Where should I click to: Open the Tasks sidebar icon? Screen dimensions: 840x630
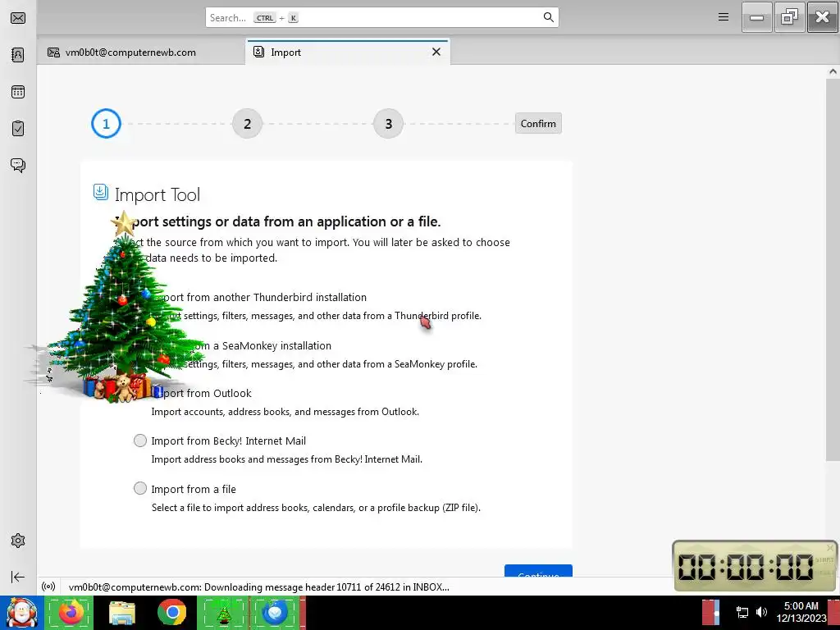click(x=18, y=129)
